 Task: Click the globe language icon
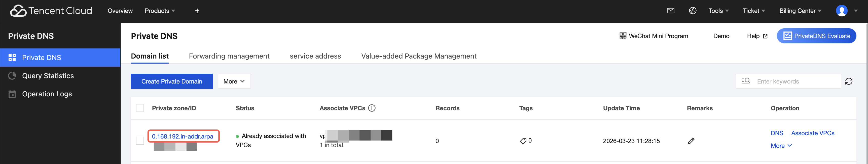693,11
